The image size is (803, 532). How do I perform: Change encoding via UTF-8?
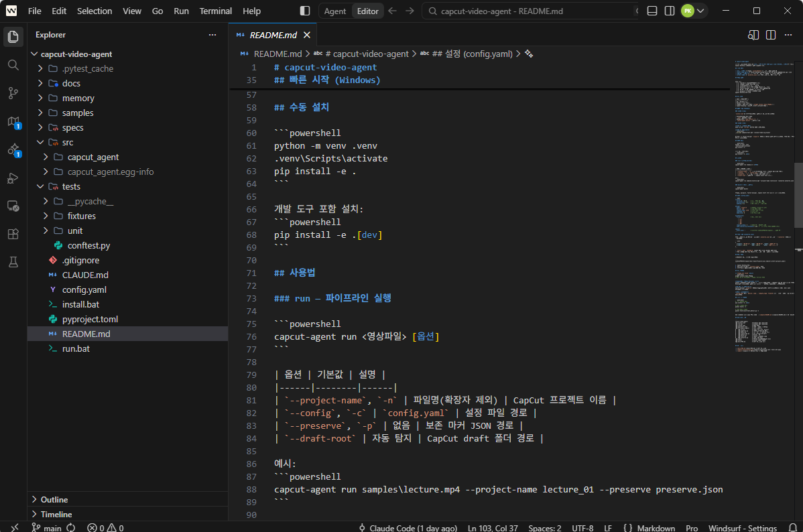tap(582, 528)
